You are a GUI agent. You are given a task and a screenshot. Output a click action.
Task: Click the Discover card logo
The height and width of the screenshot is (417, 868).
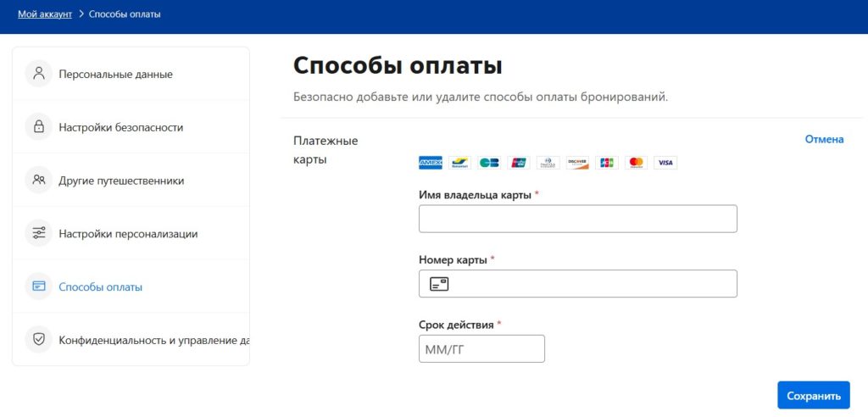click(x=577, y=162)
